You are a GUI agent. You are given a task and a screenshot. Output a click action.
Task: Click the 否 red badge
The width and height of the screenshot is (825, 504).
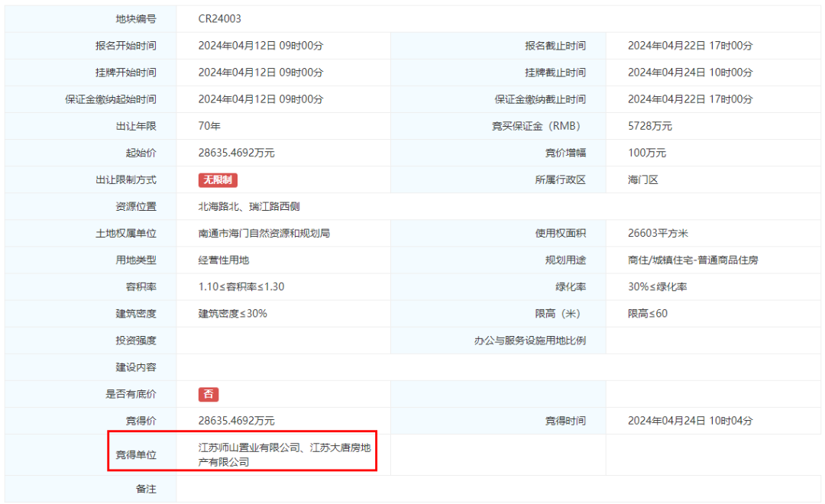[x=209, y=394]
